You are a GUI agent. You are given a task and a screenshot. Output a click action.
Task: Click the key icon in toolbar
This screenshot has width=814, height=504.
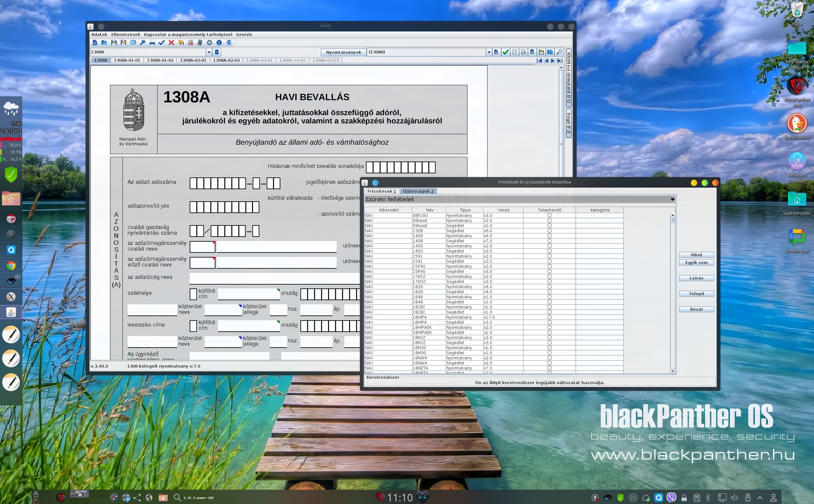pyautogui.click(x=143, y=43)
